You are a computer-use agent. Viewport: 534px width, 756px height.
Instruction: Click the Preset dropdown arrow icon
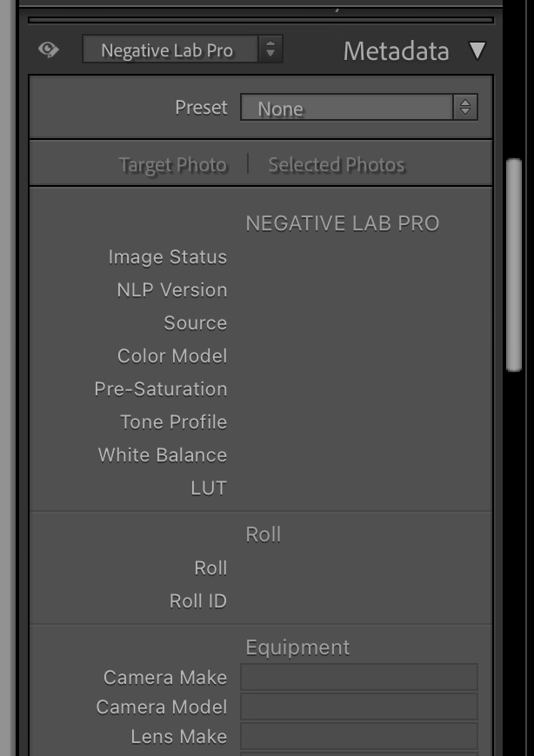[x=465, y=107]
